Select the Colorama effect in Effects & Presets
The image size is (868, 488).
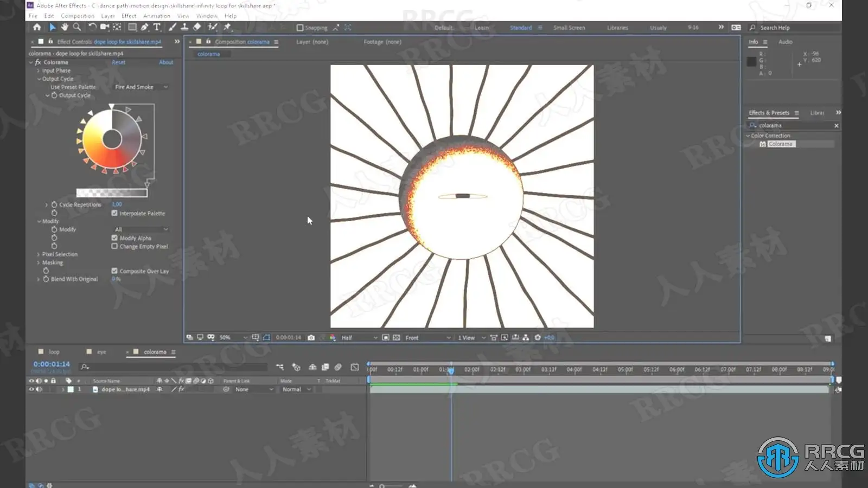click(x=781, y=144)
